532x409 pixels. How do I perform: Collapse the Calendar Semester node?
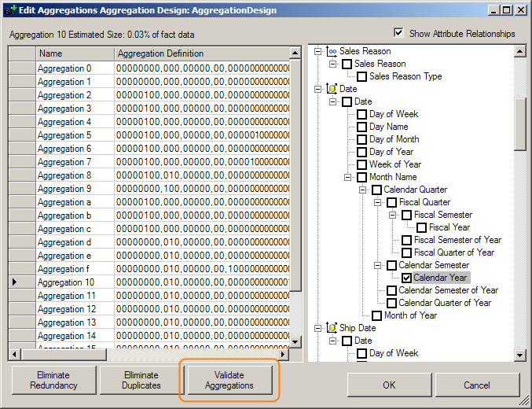pos(378,265)
